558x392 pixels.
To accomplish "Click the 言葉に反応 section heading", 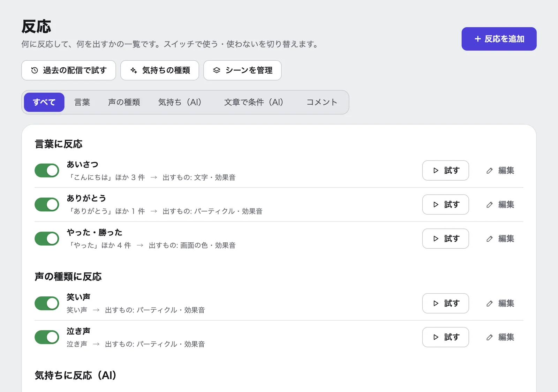I will point(59,144).
